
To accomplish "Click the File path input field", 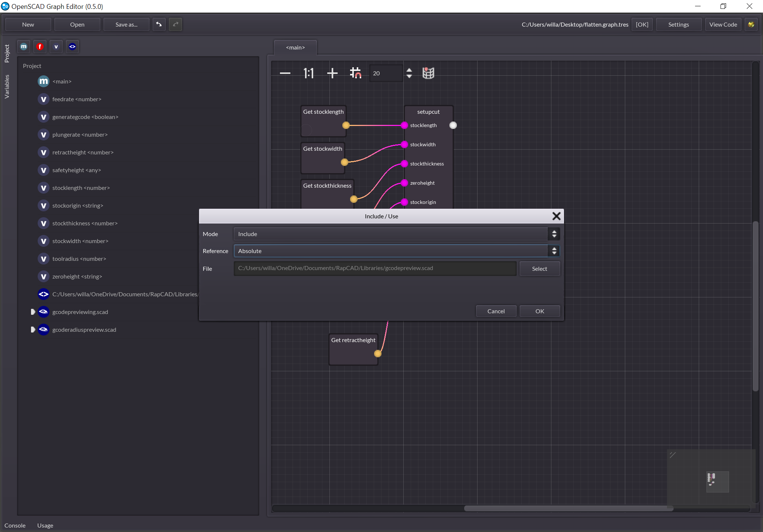I will (x=375, y=269).
